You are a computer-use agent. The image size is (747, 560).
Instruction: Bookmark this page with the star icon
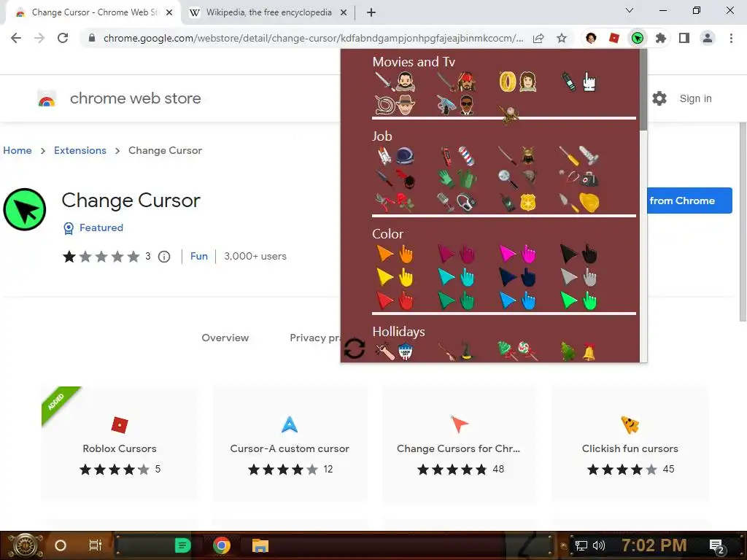click(x=562, y=38)
